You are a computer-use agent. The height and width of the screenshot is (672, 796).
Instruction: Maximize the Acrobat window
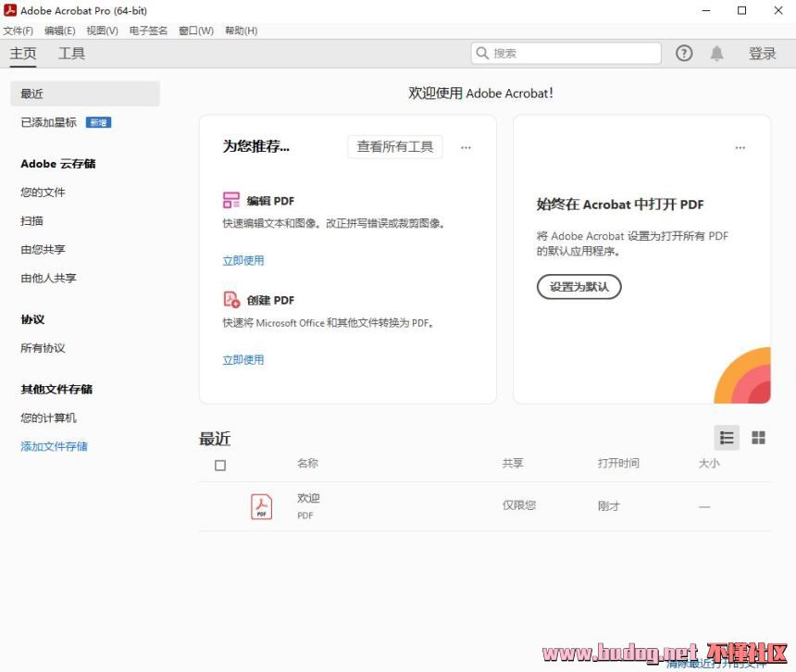click(741, 10)
